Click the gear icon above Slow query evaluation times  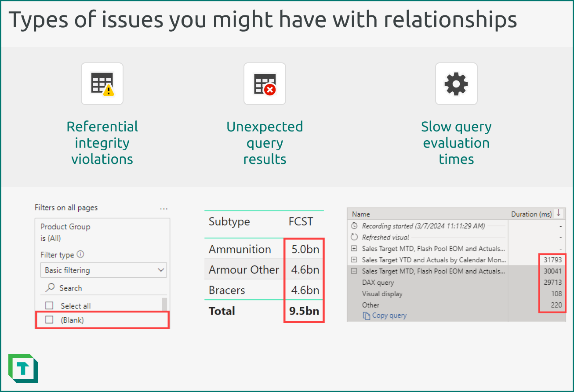point(456,84)
